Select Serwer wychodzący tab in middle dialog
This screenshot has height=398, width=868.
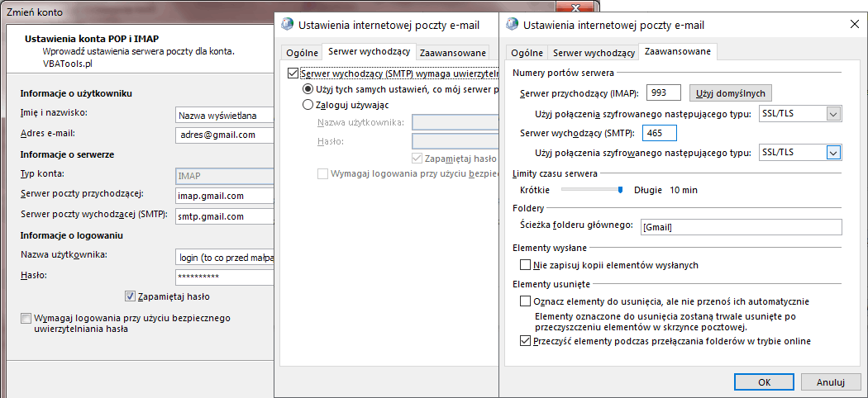(x=370, y=51)
